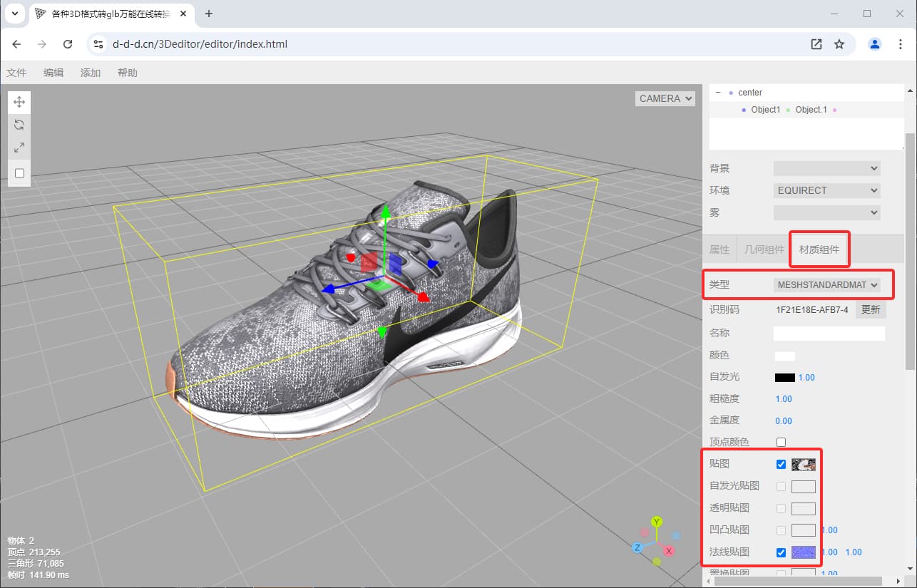Uncheck the 法线贴图 checkbox
The width and height of the screenshot is (917, 588).
click(x=782, y=552)
